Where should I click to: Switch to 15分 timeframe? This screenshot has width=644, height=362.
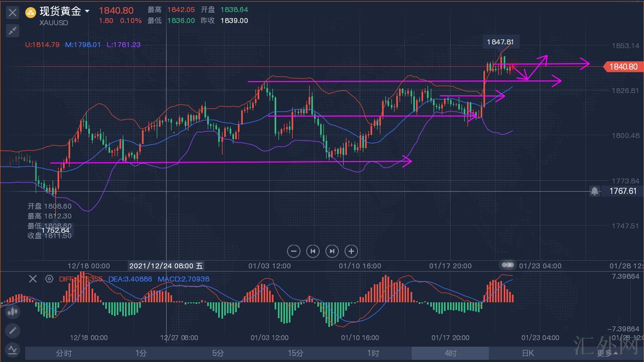(296, 353)
